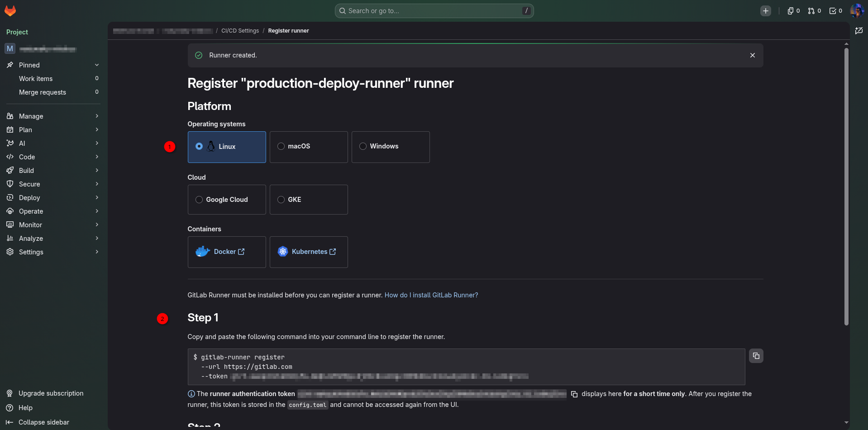This screenshot has height=430, width=868.
Task: Open How do I install GitLab Runner link
Action: pos(431,295)
